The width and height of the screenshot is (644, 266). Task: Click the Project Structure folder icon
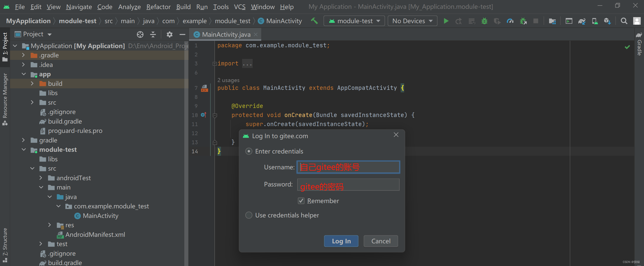click(552, 21)
